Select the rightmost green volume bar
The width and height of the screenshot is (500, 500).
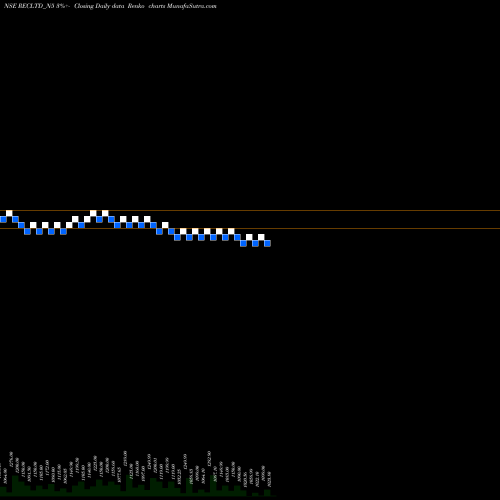coord(267,493)
